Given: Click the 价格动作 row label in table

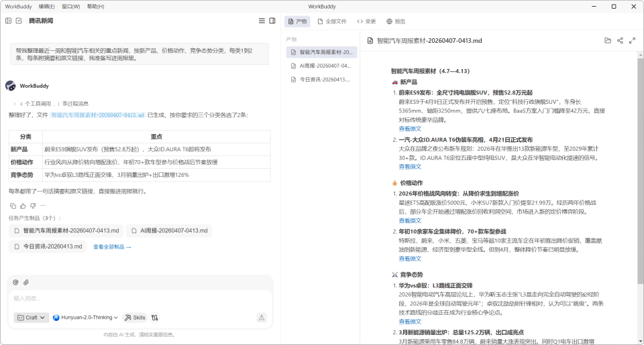Looking at the screenshot, I should click(x=21, y=162).
